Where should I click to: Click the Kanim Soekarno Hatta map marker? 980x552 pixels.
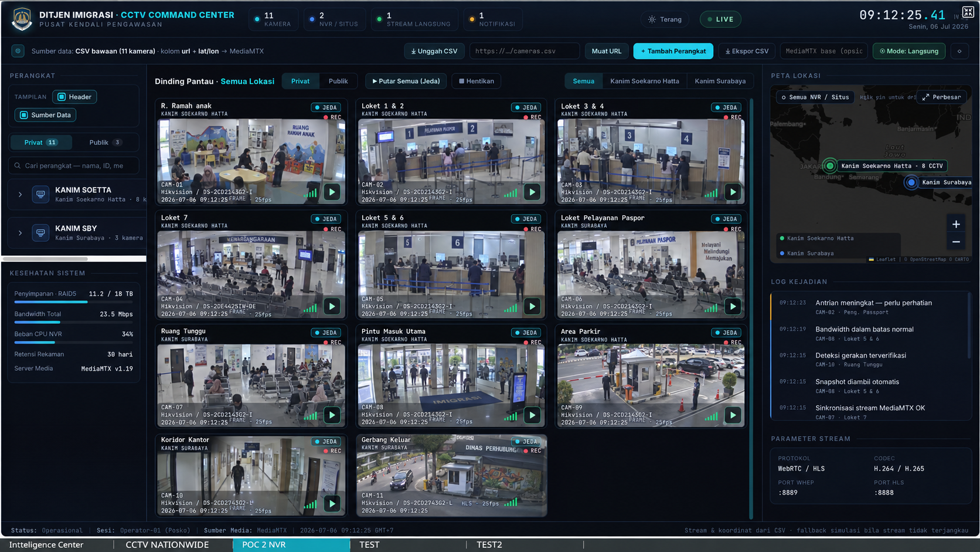(x=829, y=166)
